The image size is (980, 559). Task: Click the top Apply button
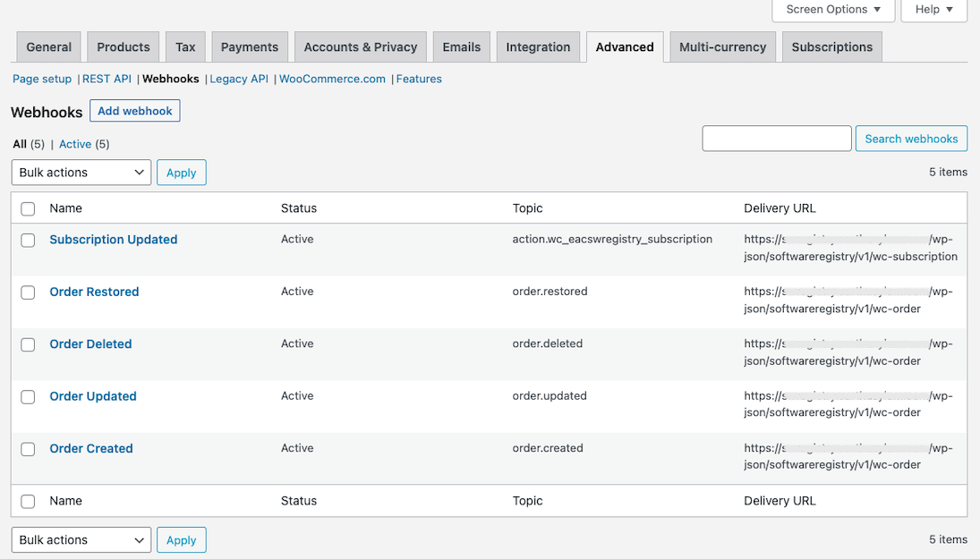coord(181,173)
